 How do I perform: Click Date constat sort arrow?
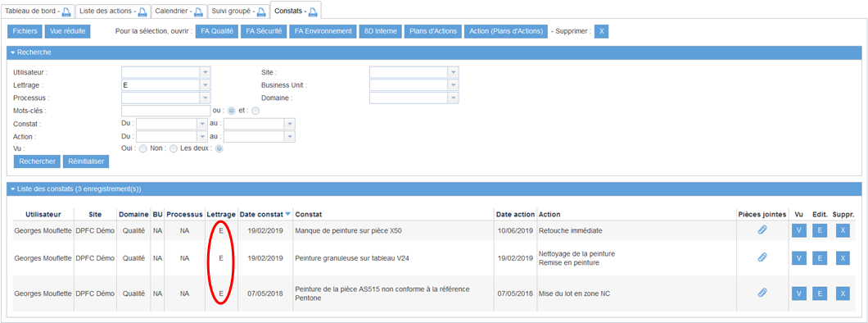(x=287, y=215)
